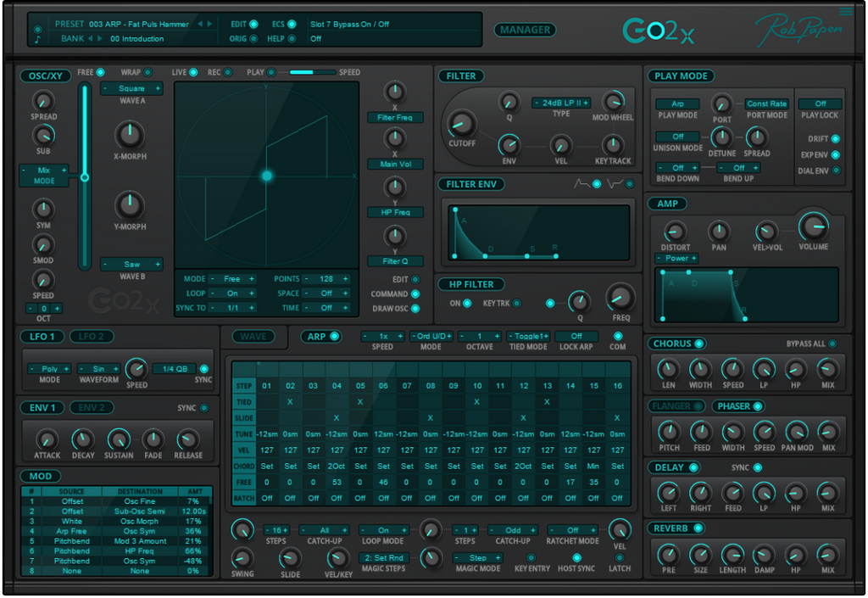
Task: Select the LFO 1 tab
Action: (42, 337)
